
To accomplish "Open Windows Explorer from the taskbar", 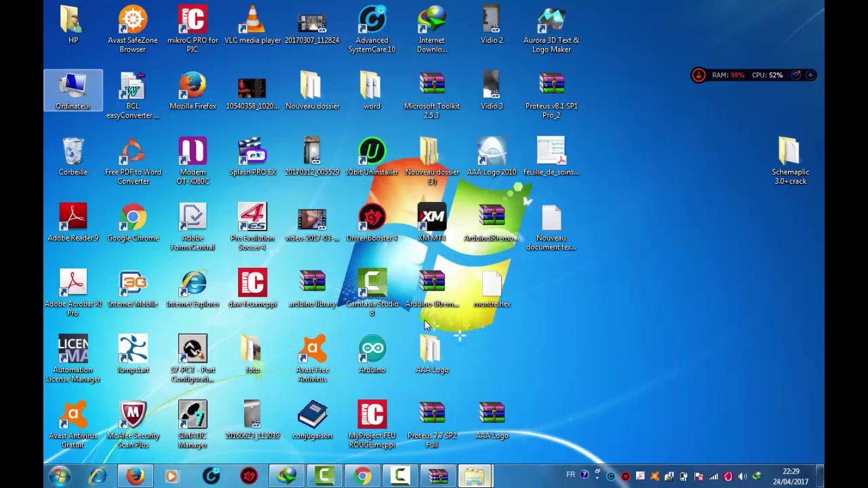I will [x=475, y=476].
